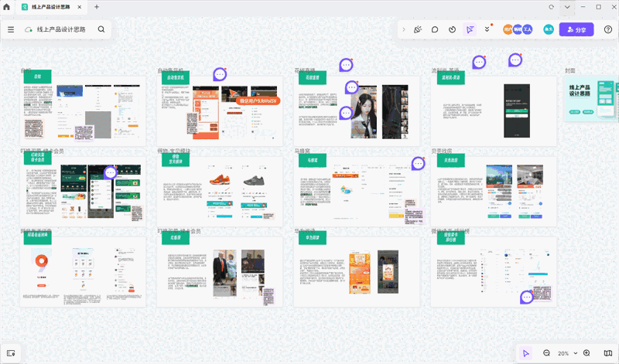
Task: Open help via the question mark icon
Action: tap(608, 29)
